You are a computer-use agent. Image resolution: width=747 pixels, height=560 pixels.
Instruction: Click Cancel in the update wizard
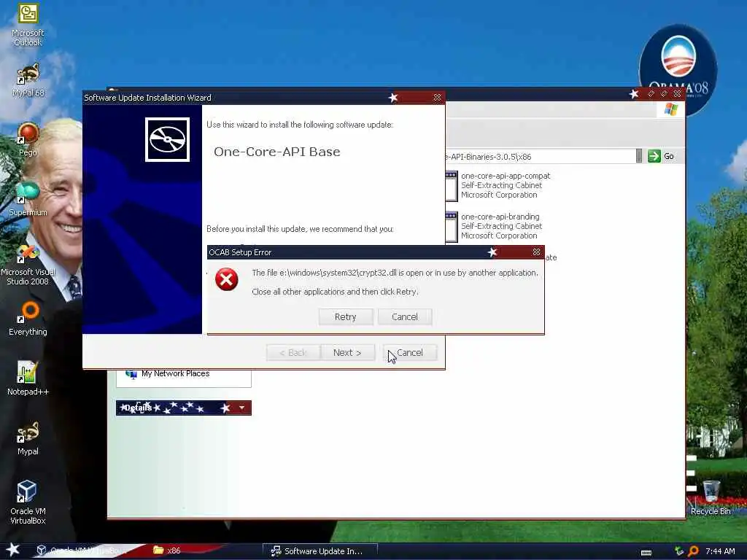tap(410, 353)
